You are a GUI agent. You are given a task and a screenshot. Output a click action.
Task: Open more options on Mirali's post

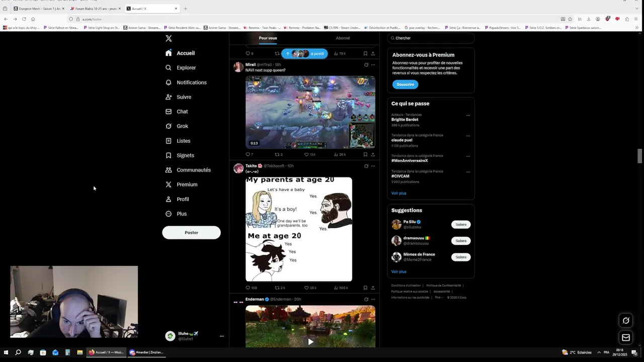373,65
